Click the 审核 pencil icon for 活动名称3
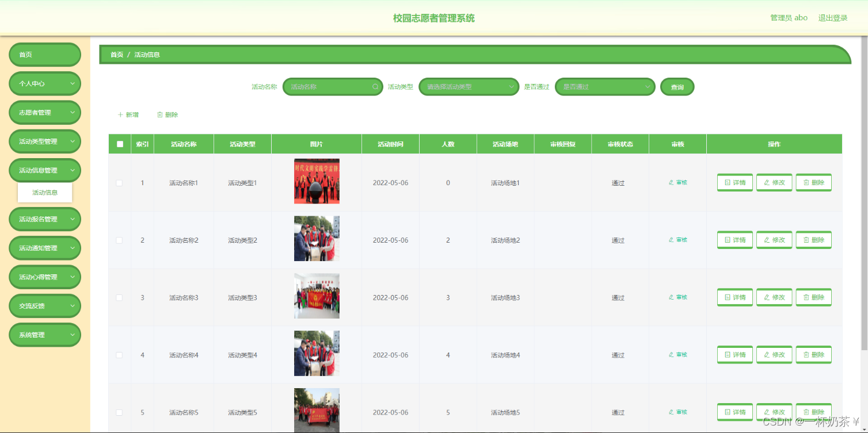The width and height of the screenshot is (868, 433). click(x=671, y=297)
